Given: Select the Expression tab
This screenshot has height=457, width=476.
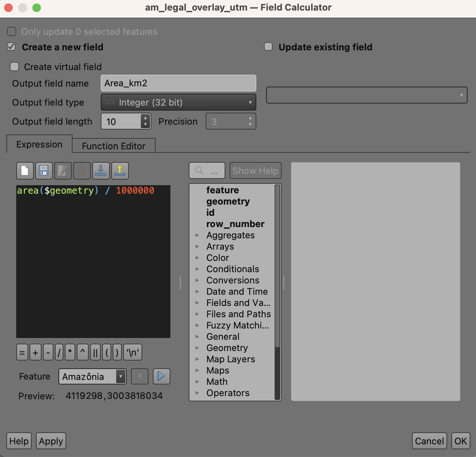Looking at the screenshot, I should 39,144.
